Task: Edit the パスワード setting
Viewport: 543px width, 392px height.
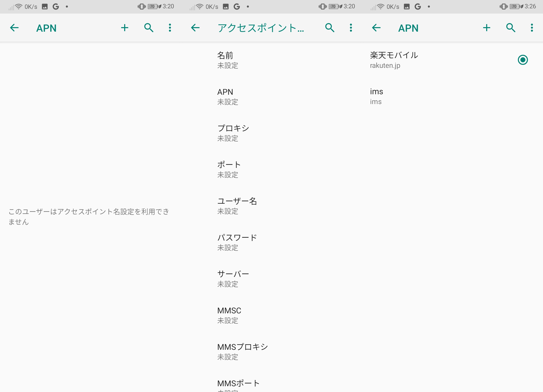Action: pyautogui.click(x=271, y=242)
